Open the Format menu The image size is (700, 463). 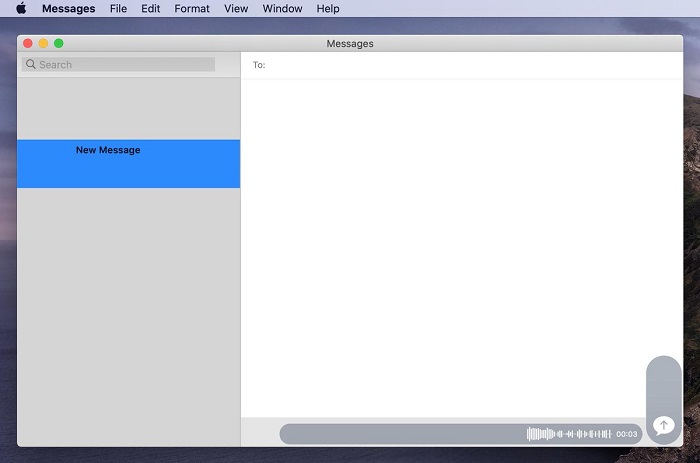192,9
